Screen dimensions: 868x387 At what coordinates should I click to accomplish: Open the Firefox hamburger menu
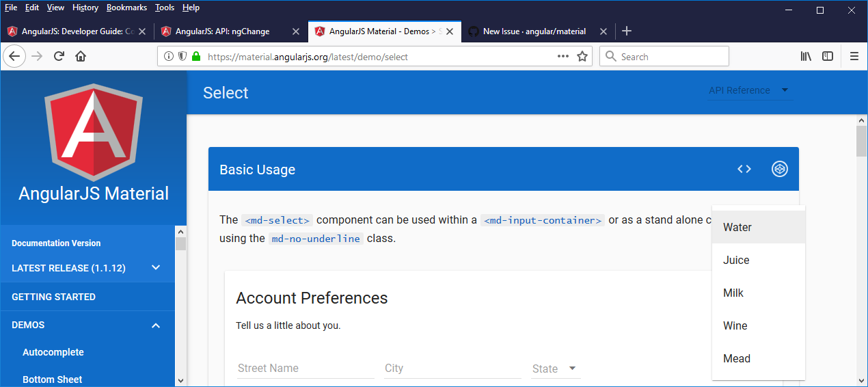click(854, 56)
